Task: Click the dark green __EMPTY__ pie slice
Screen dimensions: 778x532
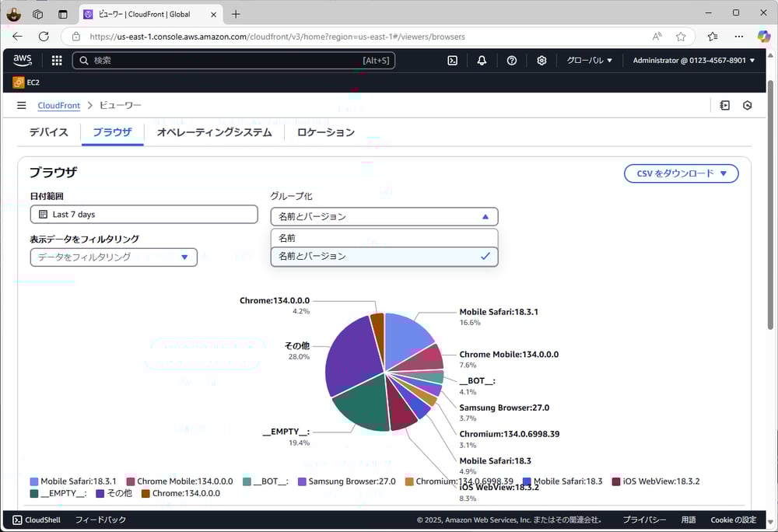Action: [365, 404]
